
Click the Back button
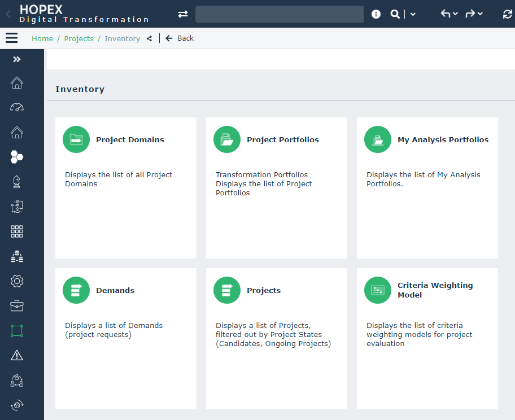[x=180, y=38]
